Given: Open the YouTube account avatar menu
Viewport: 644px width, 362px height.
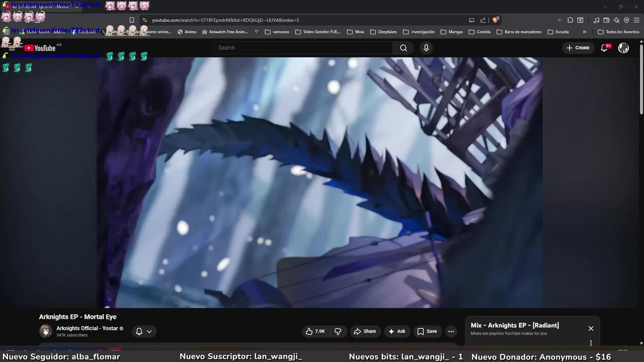Looking at the screenshot, I should [x=623, y=48].
